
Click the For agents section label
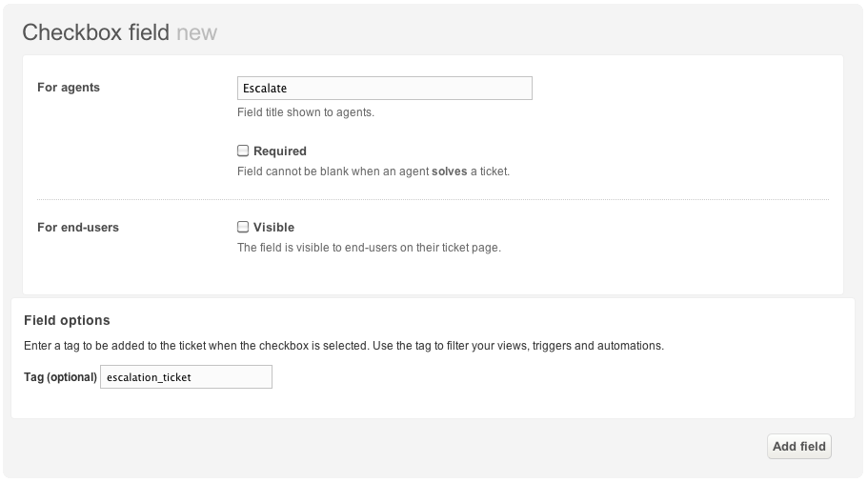[69, 88]
